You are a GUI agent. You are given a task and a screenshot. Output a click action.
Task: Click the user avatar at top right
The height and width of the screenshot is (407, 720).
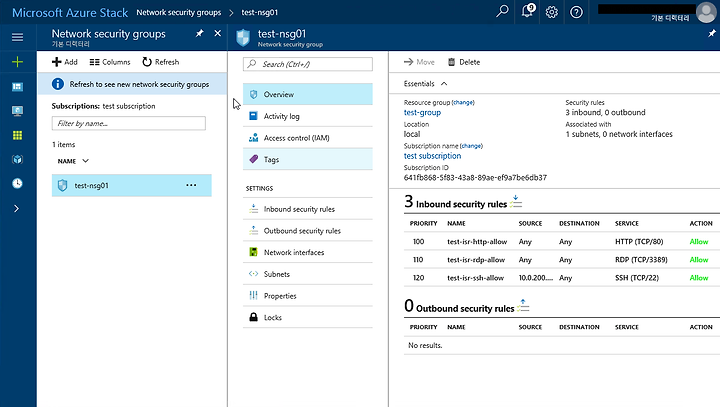(706, 12)
